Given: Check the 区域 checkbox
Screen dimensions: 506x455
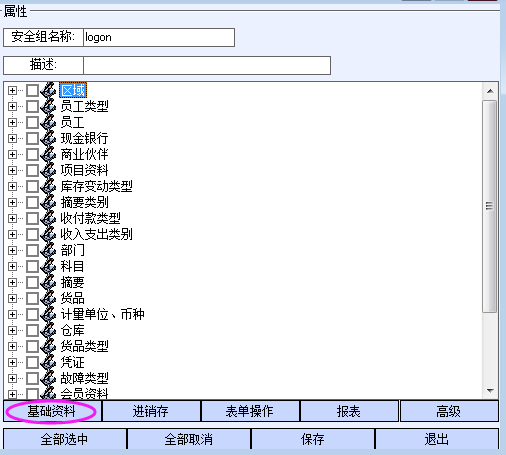Looking at the screenshot, I should click(32, 90).
